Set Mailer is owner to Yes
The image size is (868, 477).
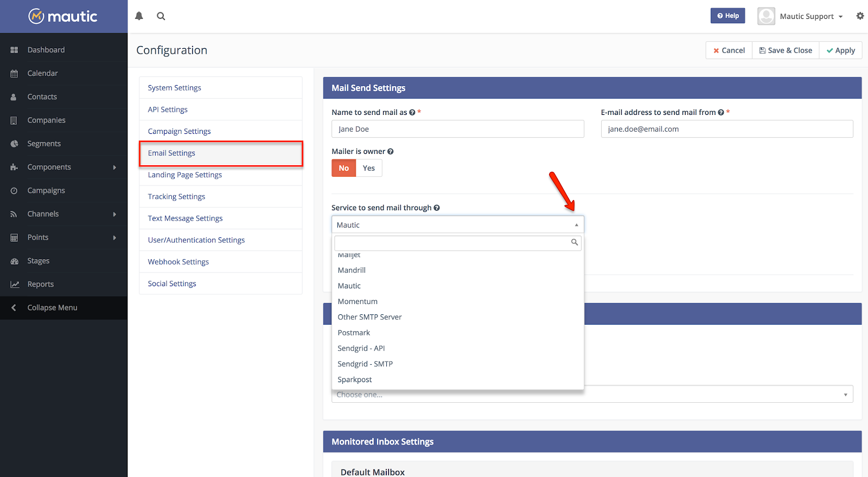369,168
